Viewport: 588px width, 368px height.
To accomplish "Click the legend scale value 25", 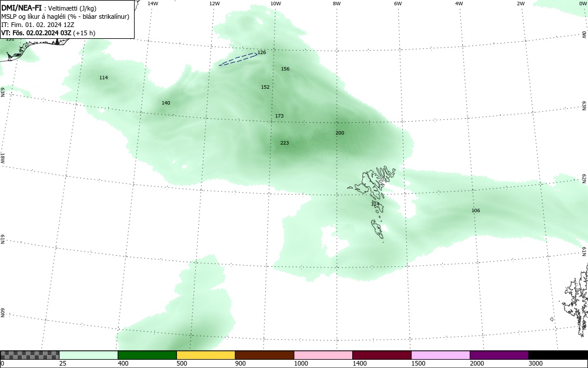I will point(63,363).
